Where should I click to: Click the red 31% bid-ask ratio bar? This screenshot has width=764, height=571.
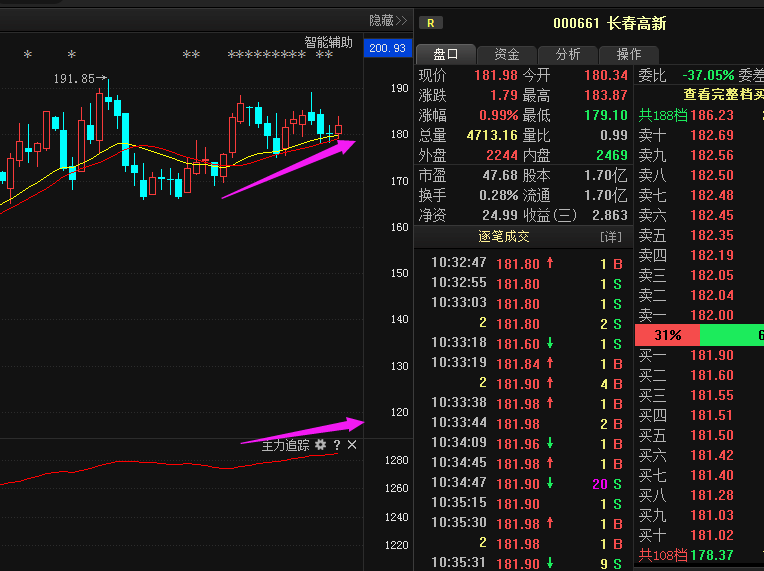point(668,335)
